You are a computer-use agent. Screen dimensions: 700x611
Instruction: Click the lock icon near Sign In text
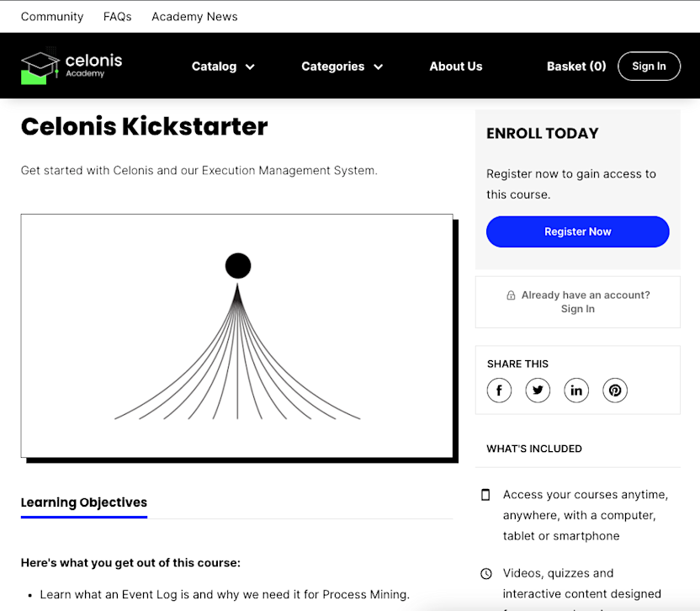pos(511,295)
